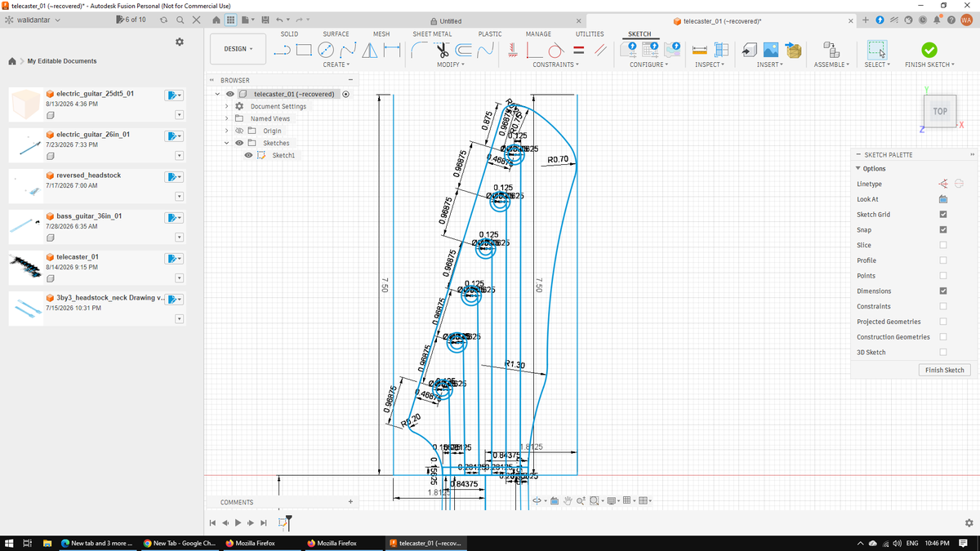This screenshot has width=980, height=551.
Task: Select the Center Diameter Circle tool
Action: coord(325,50)
